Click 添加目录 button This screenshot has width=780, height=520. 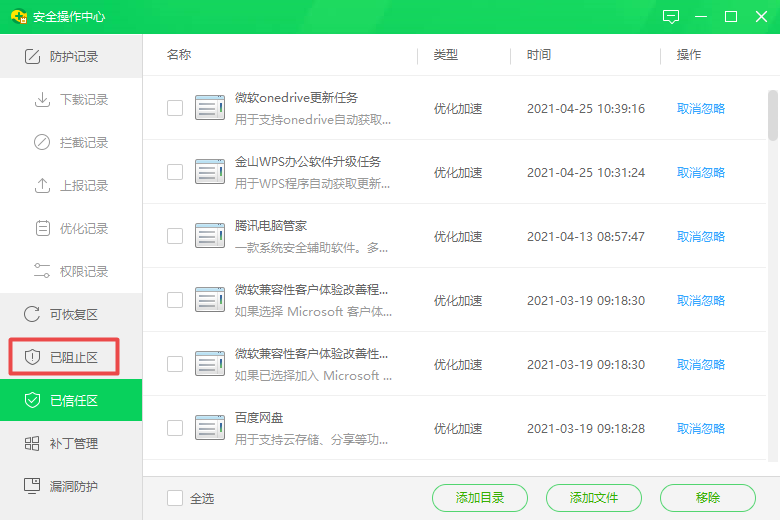point(480,498)
